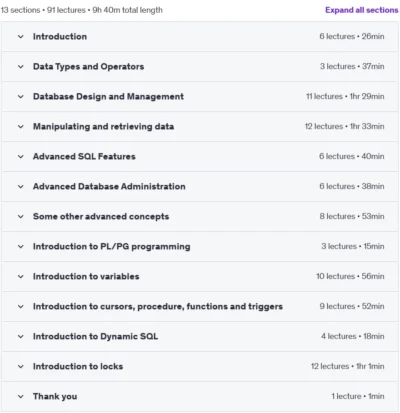The height and width of the screenshot is (413, 400).
Task: Expand Manipulating and retrieving data chevron
Action: [21, 127]
